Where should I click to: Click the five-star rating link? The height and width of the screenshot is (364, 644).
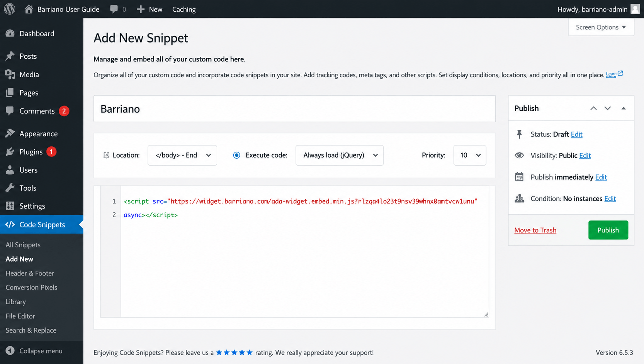(234, 352)
